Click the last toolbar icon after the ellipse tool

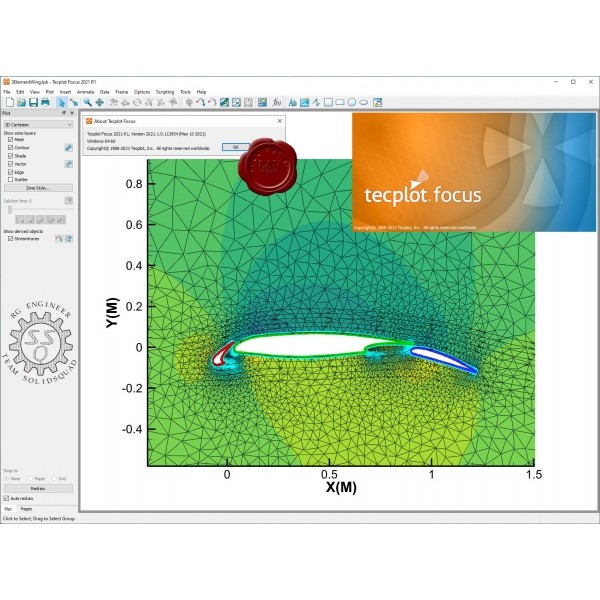point(377,102)
